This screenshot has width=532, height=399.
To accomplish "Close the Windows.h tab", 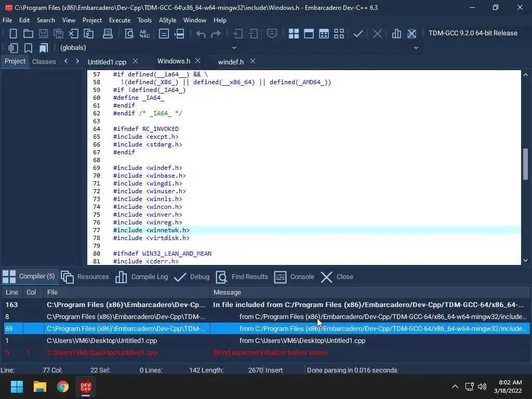I will (198, 61).
